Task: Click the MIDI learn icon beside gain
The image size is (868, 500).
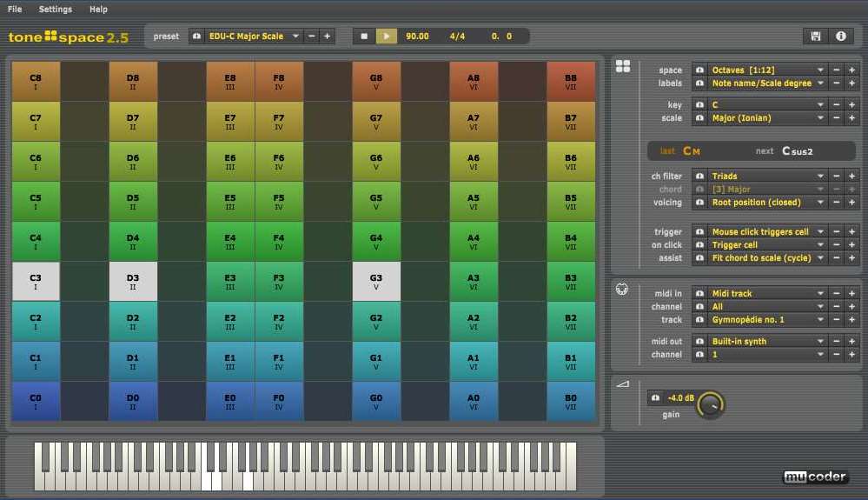Action: click(656, 398)
